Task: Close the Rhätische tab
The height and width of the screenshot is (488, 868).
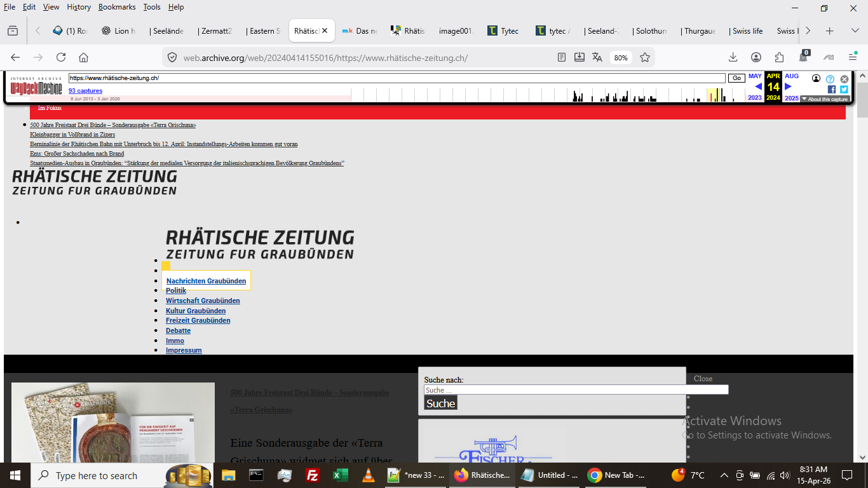Action: pos(325,30)
